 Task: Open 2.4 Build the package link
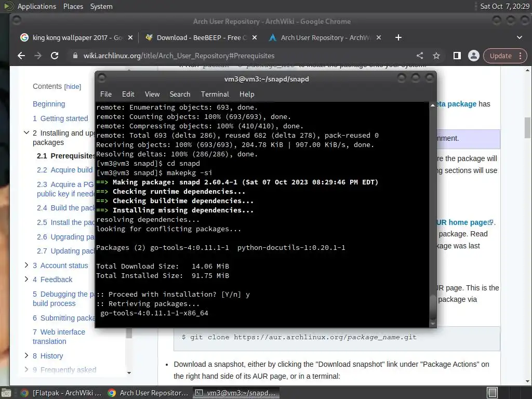66,208
